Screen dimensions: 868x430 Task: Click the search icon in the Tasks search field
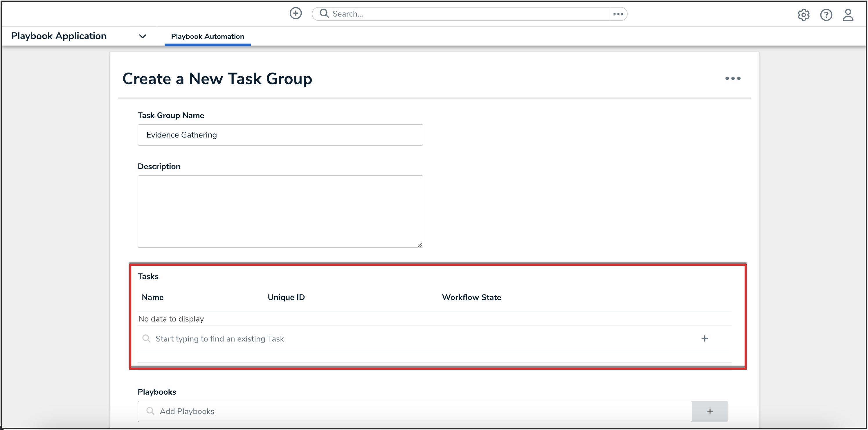coord(146,338)
